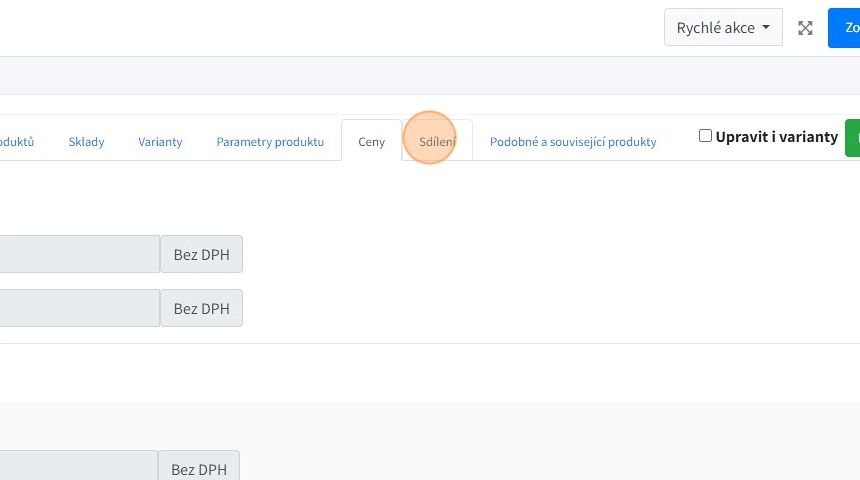The width and height of the screenshot is (860, 480).
Task: Switch to the Sklady tab
Action: pyautogui.click(x=86, y=142)
